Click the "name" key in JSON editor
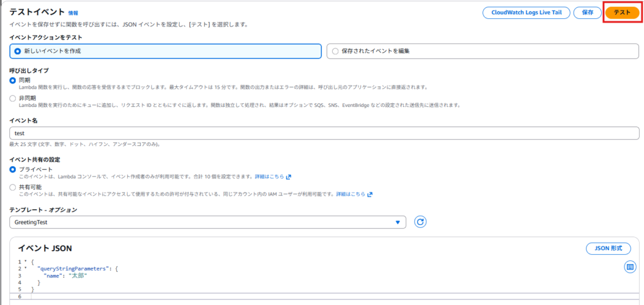644x305 pixels. click(x=53, y=276)
